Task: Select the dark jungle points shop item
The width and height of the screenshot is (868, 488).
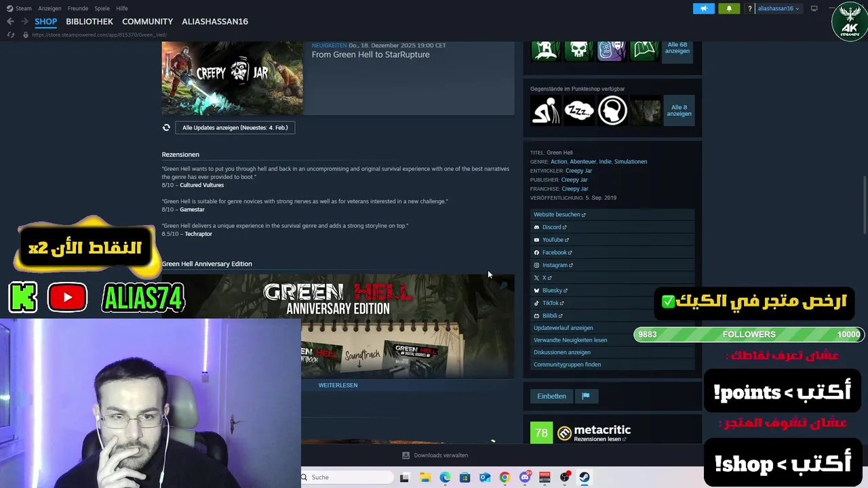Action: coord(645,110)
